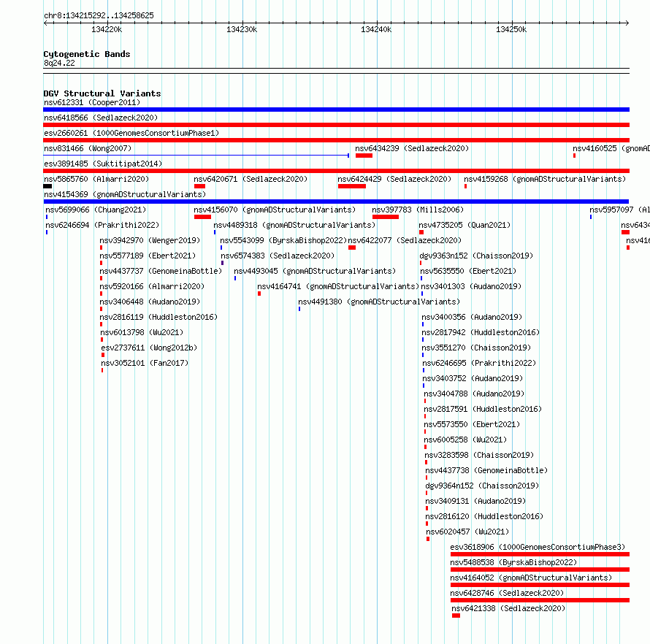Click nsv4489318 (gnomADStructuralVariants) label
The width and height of the screenshot is (650, 644).
coord(294,225)
